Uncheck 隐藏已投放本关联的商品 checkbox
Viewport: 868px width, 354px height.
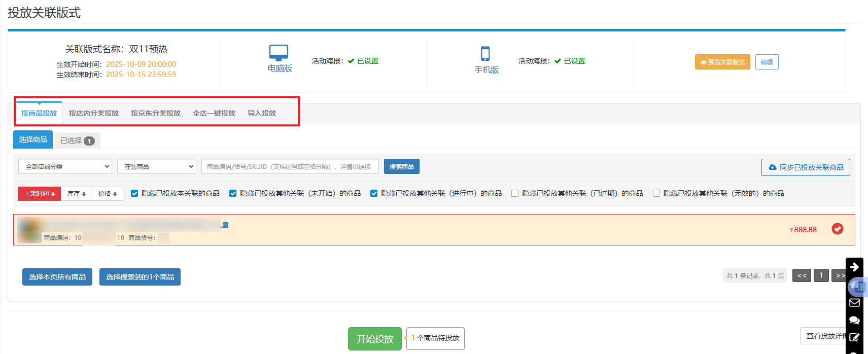[x=134, y=193]
